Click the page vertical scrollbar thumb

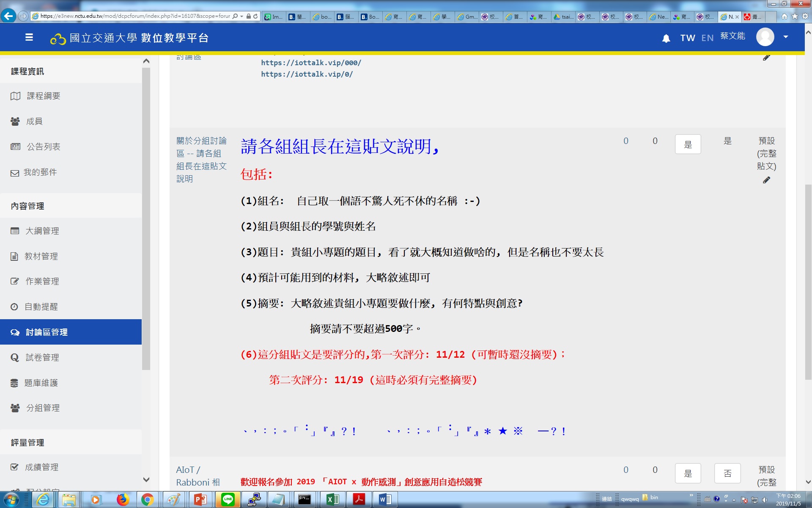pyautogui.click(x=808, y=282)
